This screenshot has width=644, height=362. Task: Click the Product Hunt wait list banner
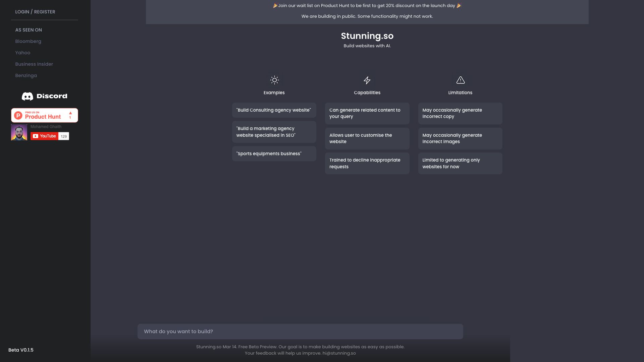click(x=367, y=6)
